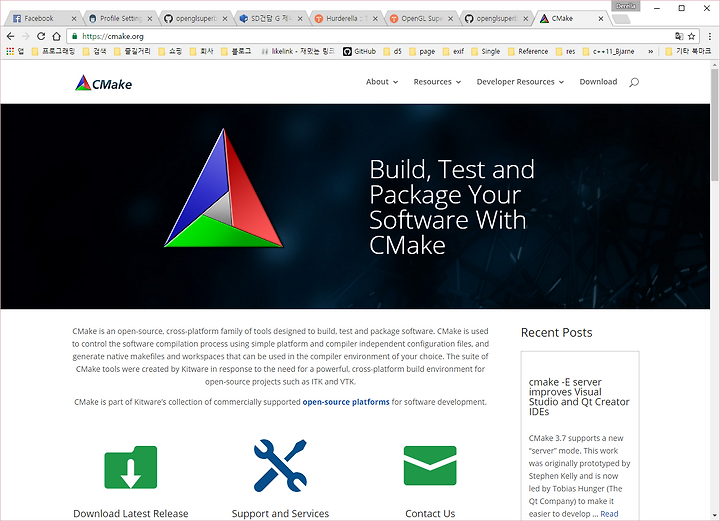Screen dimensions: 720x521
Task: Switch to the Hurderella tab
Action: (x=343, y=18)
